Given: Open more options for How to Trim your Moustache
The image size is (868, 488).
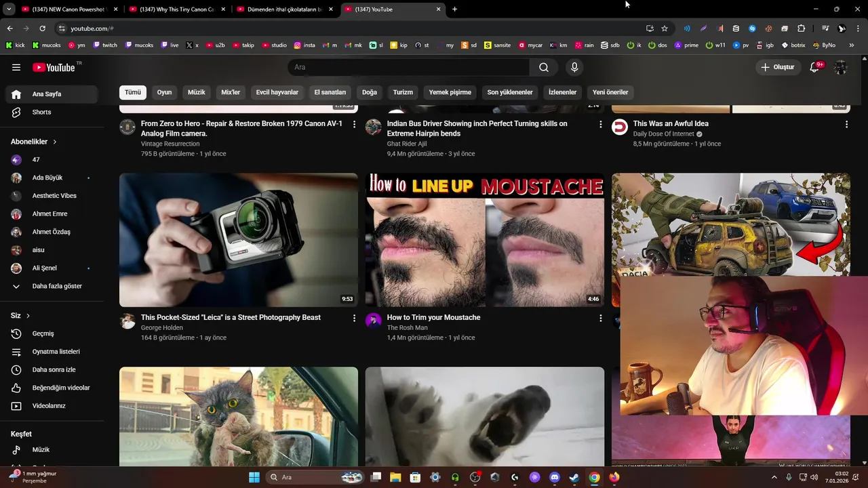Looking at the screenshot, I should [x=600, y=318].
